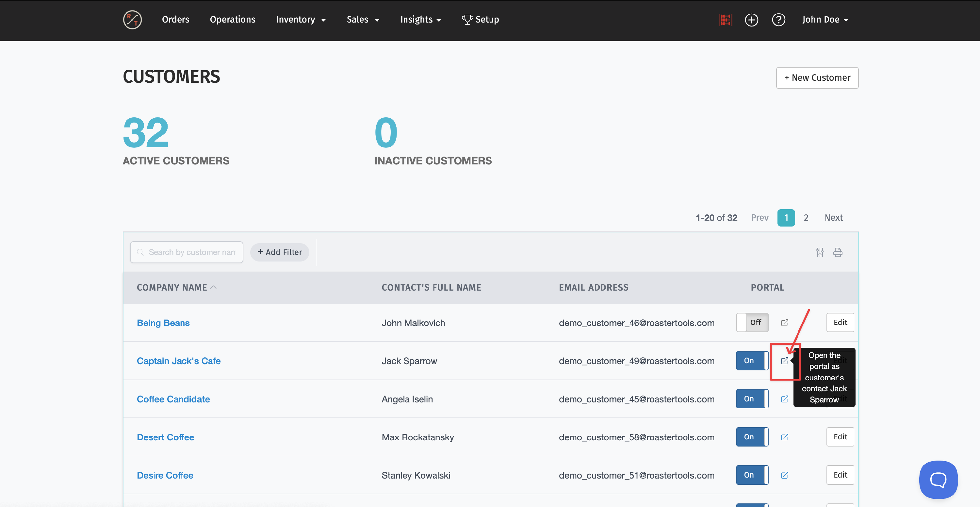Open table column settings sliders icon
The image size is (980, 507).
point(820,252)
